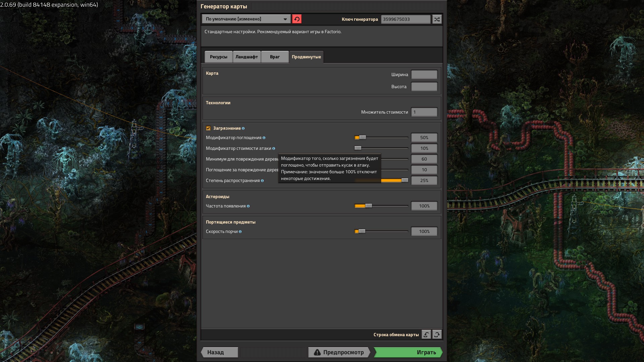Click the red reset preset icon
644x362 pixels.
point(297,19)
